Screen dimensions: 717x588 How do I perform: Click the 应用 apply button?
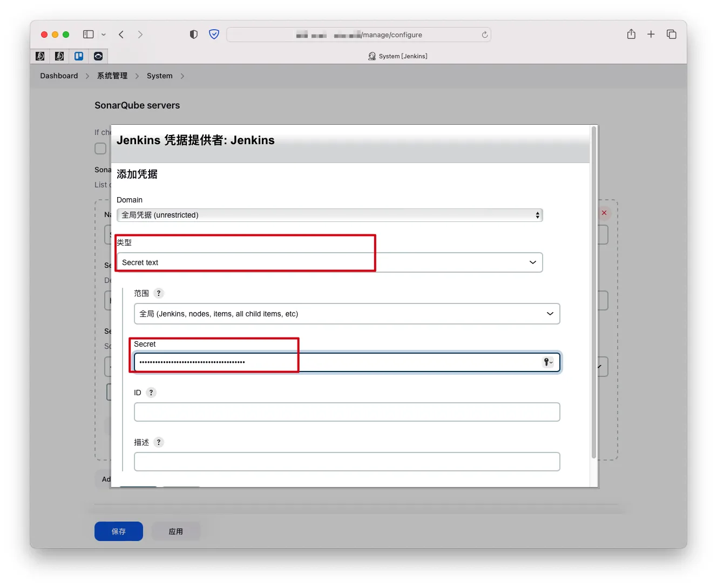176,531
